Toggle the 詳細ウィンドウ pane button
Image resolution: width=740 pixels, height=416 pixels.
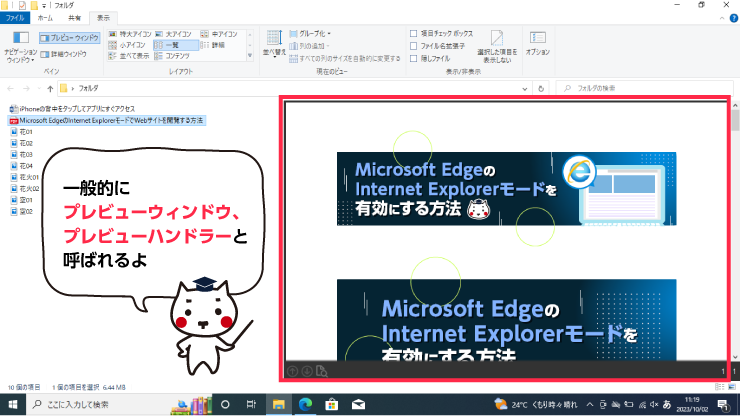(x=64, y=54)
